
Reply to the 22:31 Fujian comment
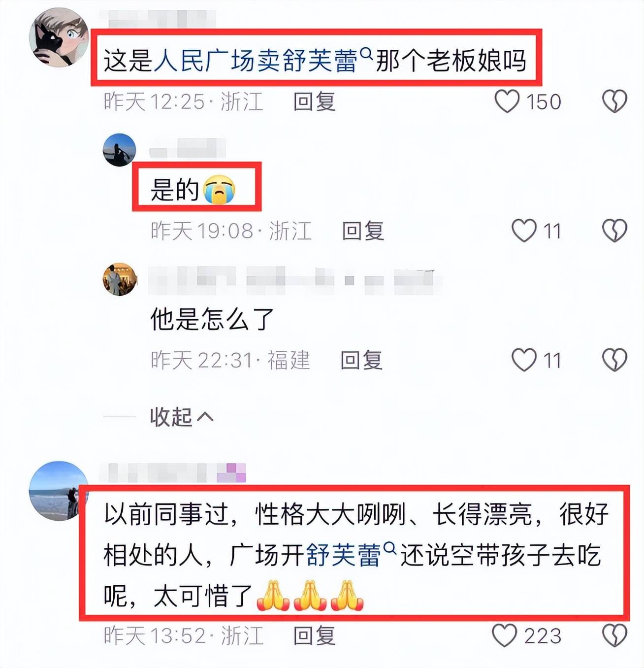[x=361, y=360]
